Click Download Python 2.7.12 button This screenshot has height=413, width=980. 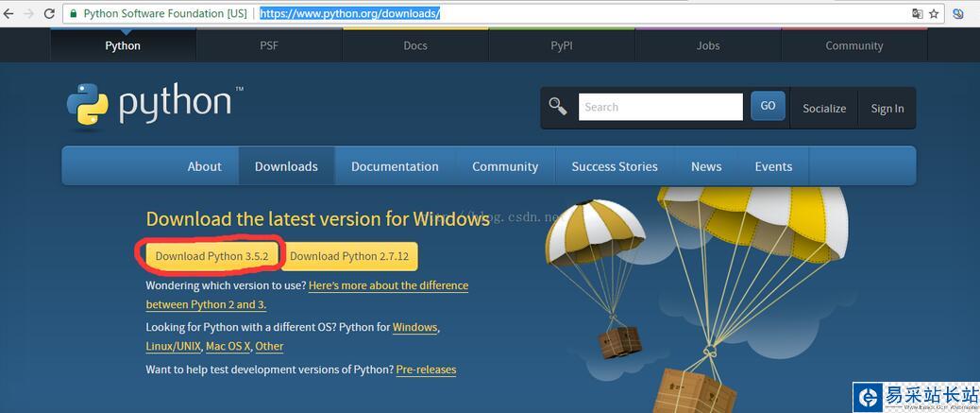click(349, 256)
